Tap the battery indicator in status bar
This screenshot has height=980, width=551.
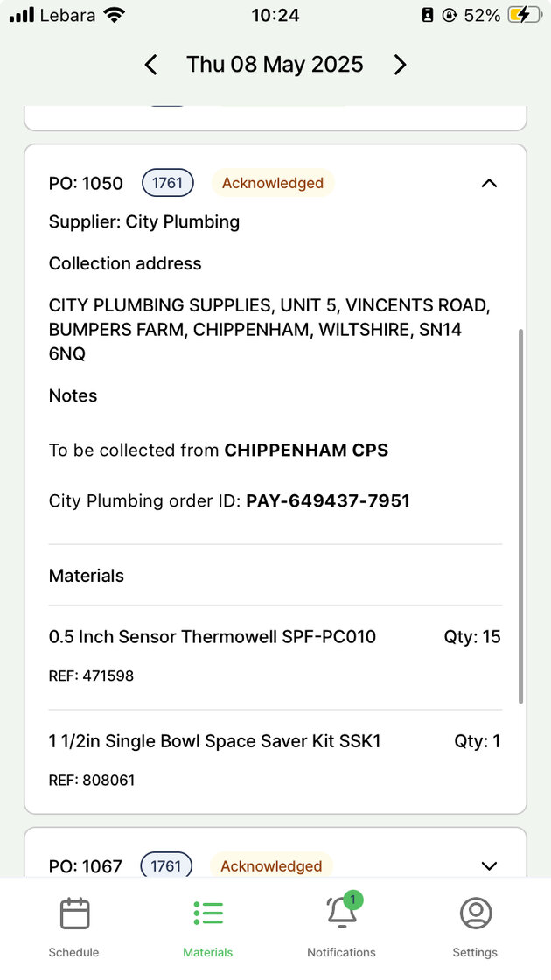click(x=524, y=15)
